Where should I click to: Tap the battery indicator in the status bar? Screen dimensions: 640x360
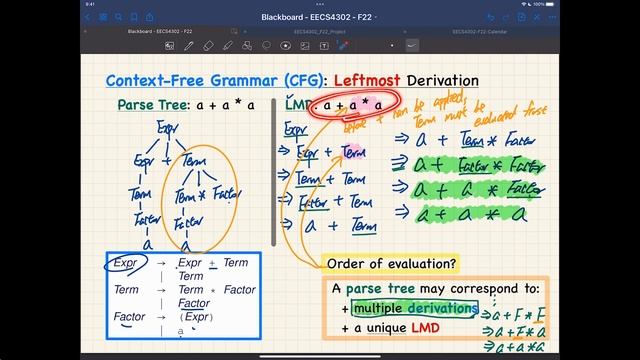click(x=550, y=4)
